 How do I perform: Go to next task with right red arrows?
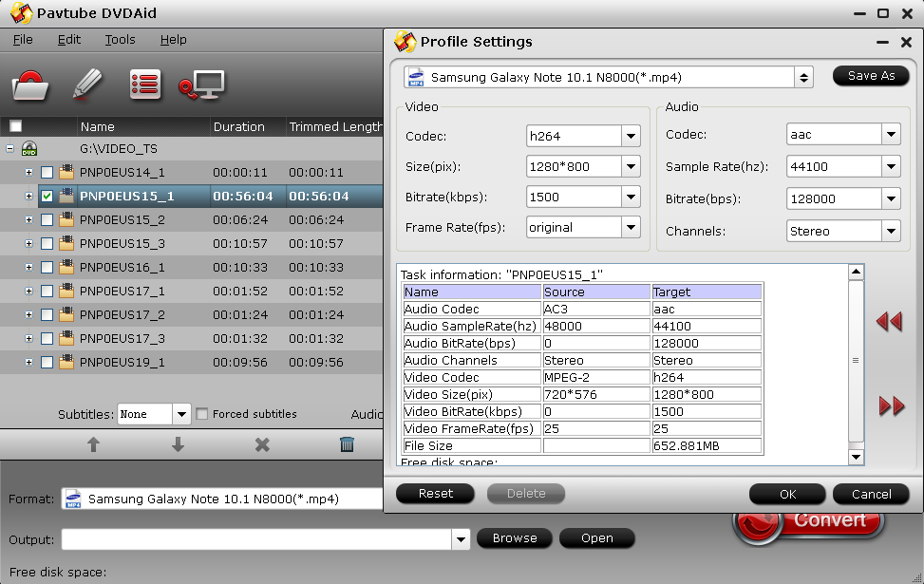(x=892, y=405)
